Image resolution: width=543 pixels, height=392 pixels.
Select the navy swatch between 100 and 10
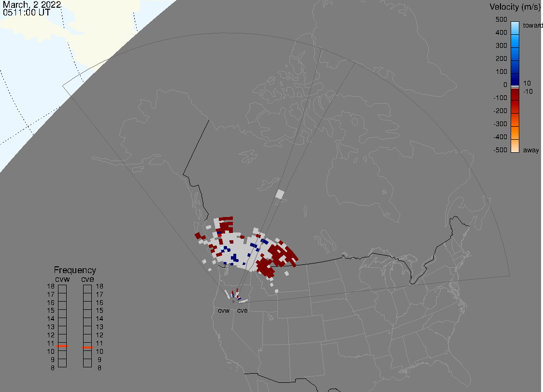(515, 79)
